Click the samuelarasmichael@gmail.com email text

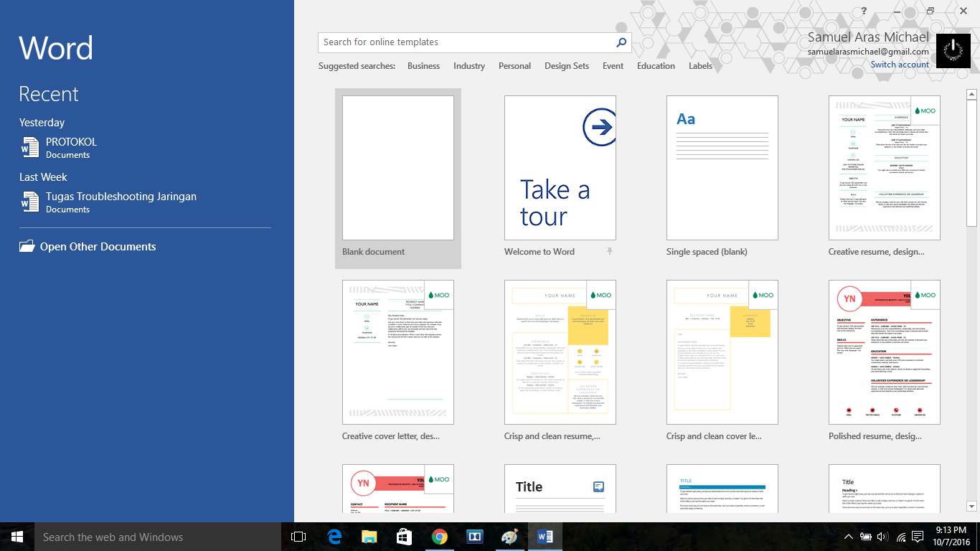[x=868, y=52]
